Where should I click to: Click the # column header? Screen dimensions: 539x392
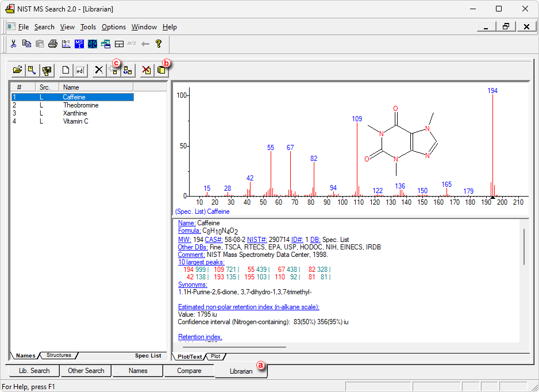pyautogui.click(x=23, y=87)
